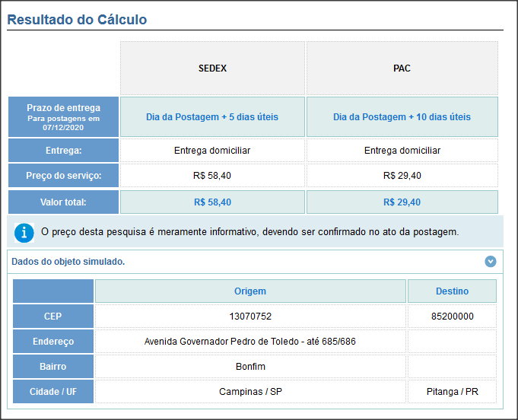The width and height of the screenshot is (518, 420).
Task: Collapse the Dados do objeto simulado section
Action: pyautogui.click(x=491, y=262)
